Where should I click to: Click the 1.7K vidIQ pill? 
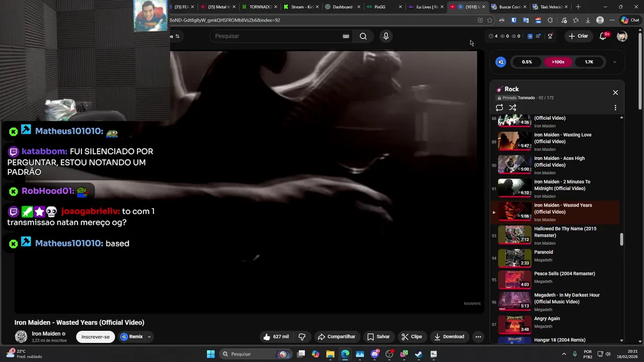pyautogui.click(x=589, y=62)
